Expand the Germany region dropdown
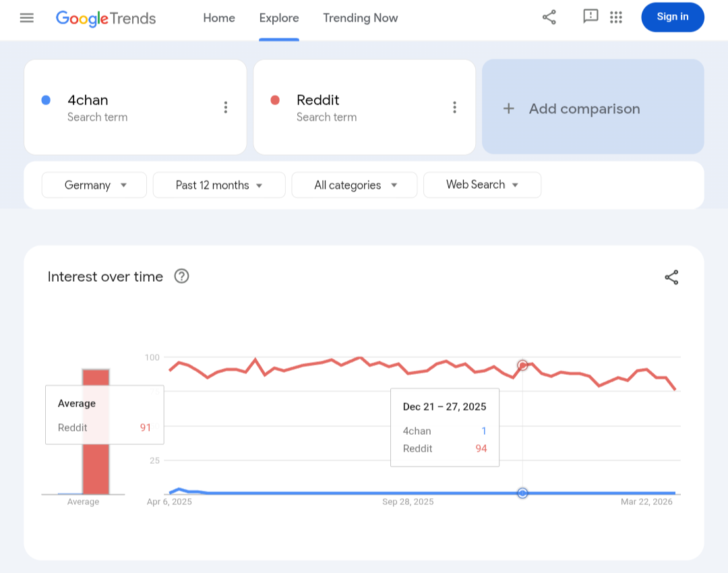The height and width of the screenshot is (573, 728). [94, 185]
